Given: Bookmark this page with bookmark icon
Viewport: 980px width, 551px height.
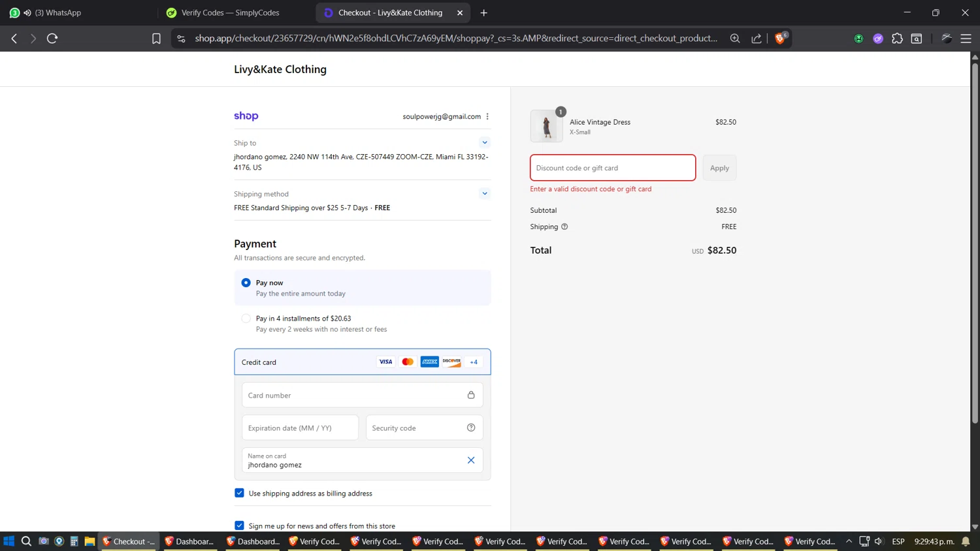Looking at the screenshot, I should click(156, 39).
